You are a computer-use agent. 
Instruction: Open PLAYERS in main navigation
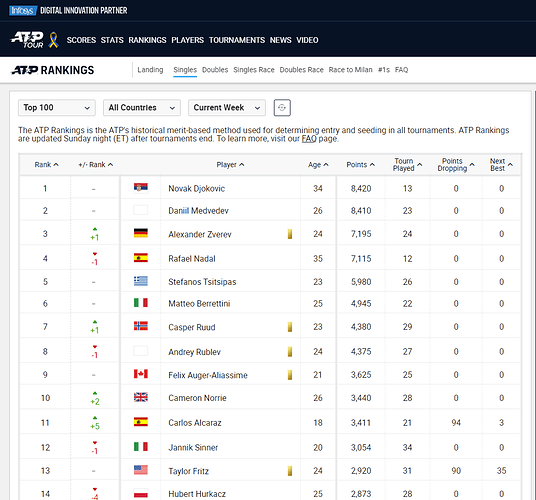pos(188,40)
